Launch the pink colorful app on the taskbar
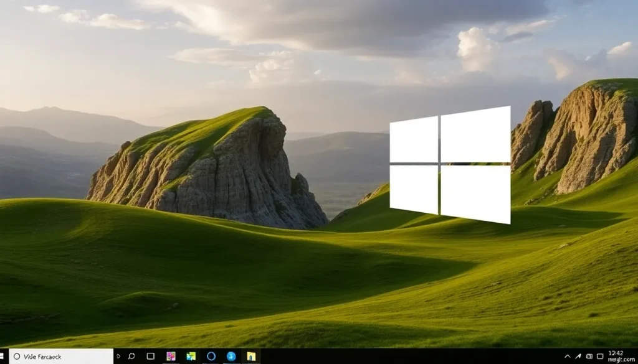The width and height of the screenshot is (638, 364). (x=171, y=357)
